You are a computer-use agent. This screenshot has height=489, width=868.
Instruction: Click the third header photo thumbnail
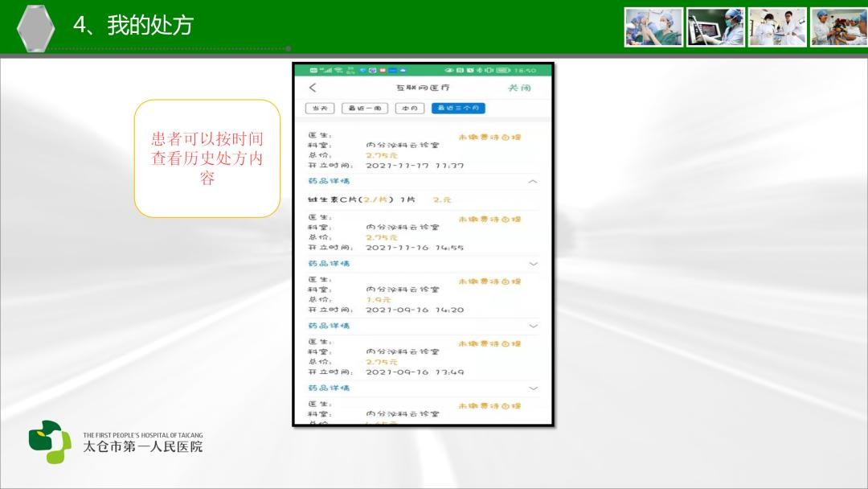pos(777,27)
